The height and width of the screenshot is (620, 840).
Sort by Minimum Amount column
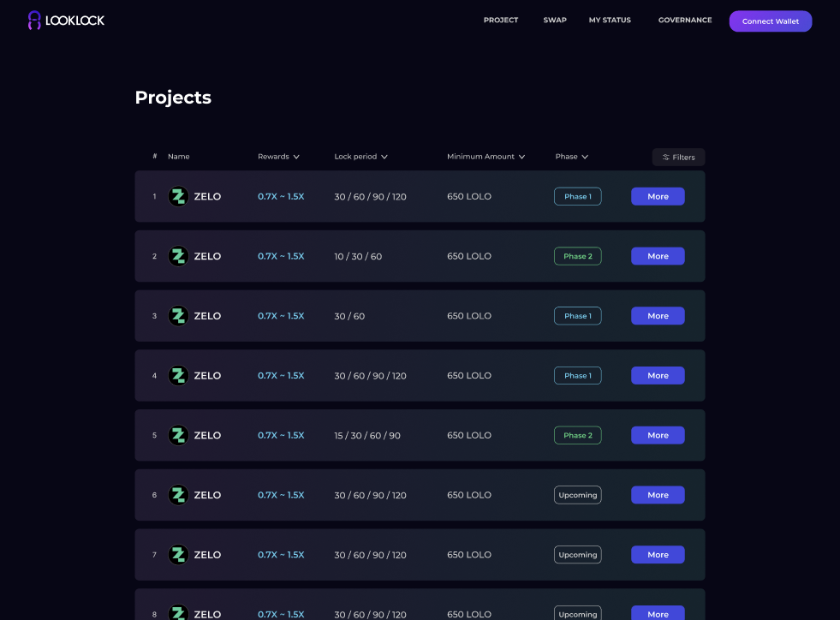coord(486,157)
